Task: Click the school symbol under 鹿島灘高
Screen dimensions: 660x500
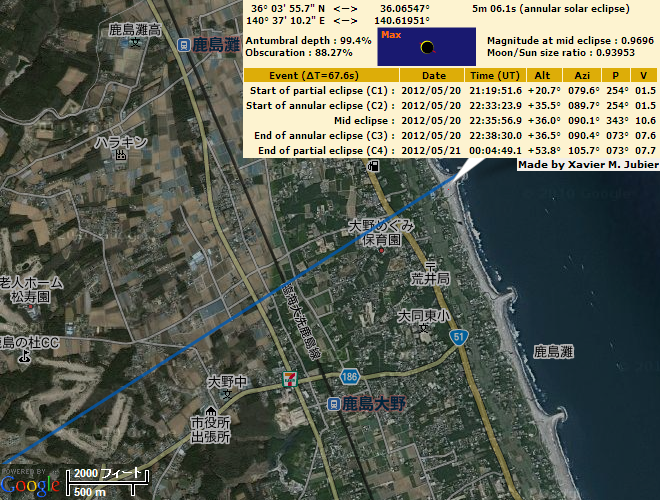Action: (135, 44)
